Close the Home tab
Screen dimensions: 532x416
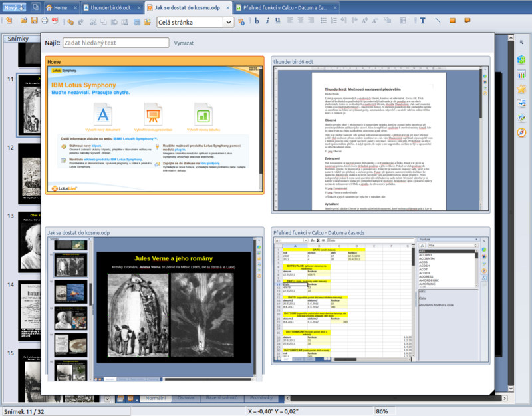(x=75, y=7)
